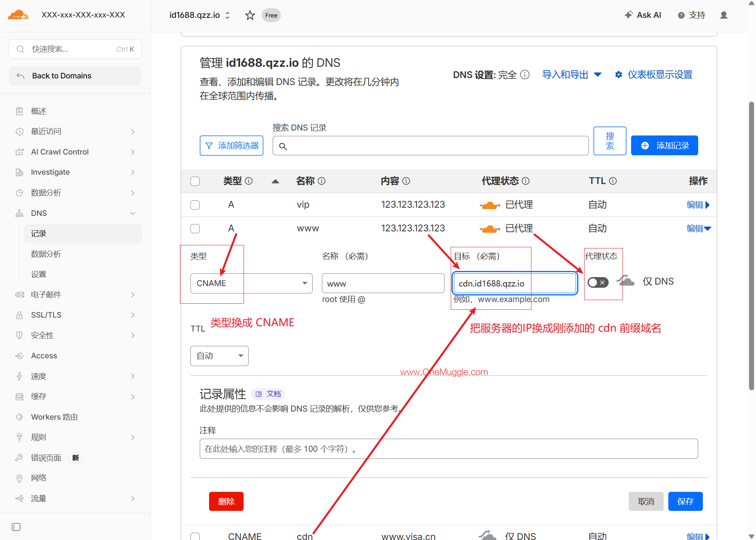
Task: Expand the Recent visits sidebar section
Action: 133,132
